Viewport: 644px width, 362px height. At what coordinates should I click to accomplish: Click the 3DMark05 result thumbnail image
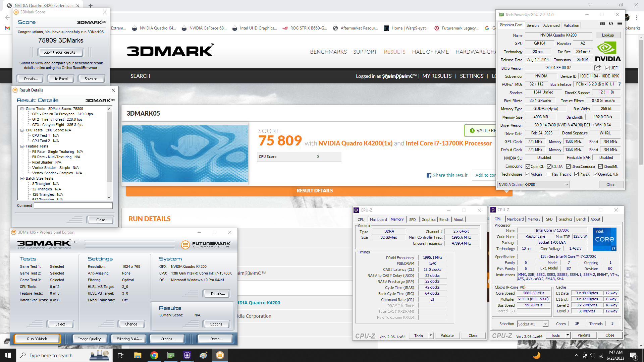click(x=185, y=154)
